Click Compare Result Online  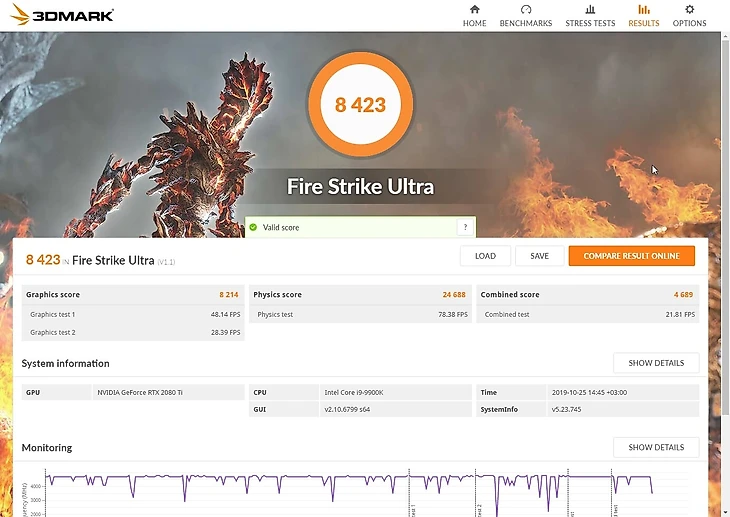(631, 256)
